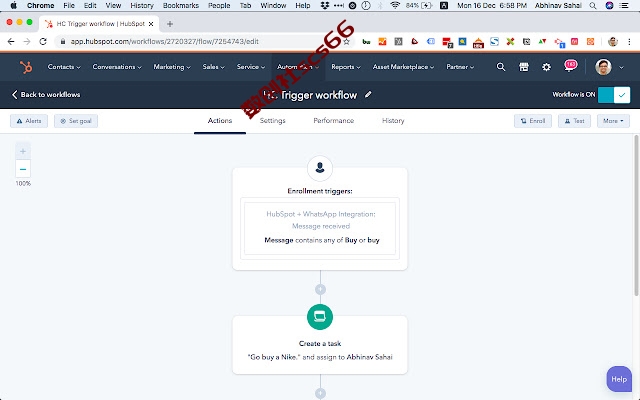Expand the Asset Marketplace menu
Screen dimensions: 640x400
pyautogui.click(x=403, y=67)
